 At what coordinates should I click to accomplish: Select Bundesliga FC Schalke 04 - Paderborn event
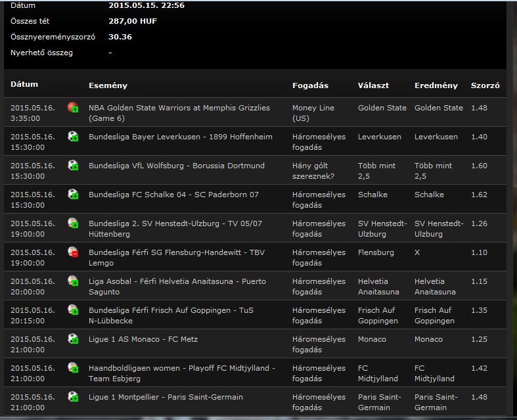[173, 195]
